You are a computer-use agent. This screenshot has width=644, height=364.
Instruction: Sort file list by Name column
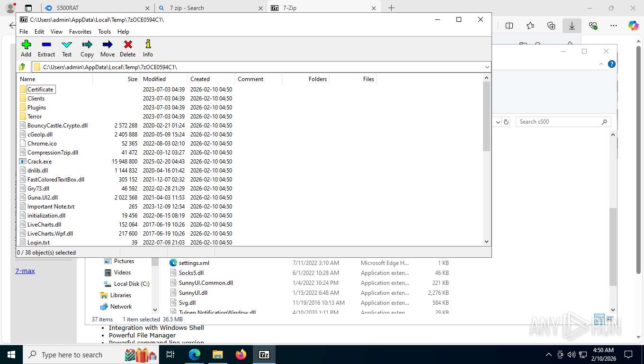click(54, 79)
